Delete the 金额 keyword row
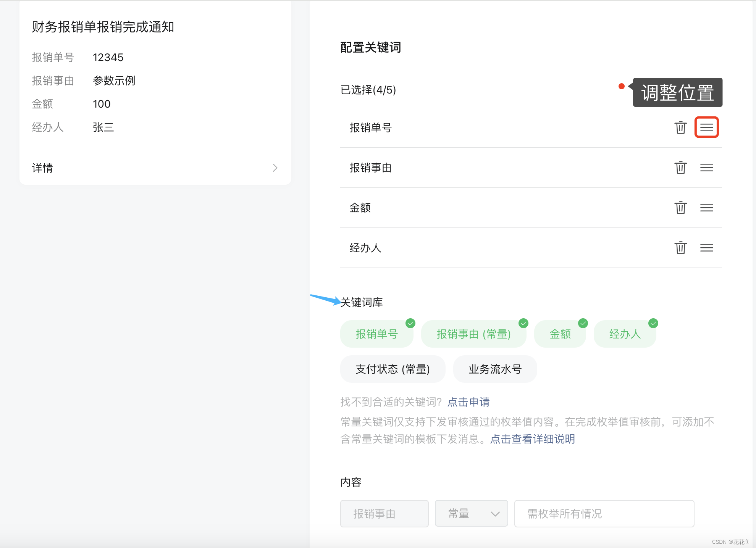Image resolution: width=756 pixels, height=548 pixels. (x=680, y=208)
